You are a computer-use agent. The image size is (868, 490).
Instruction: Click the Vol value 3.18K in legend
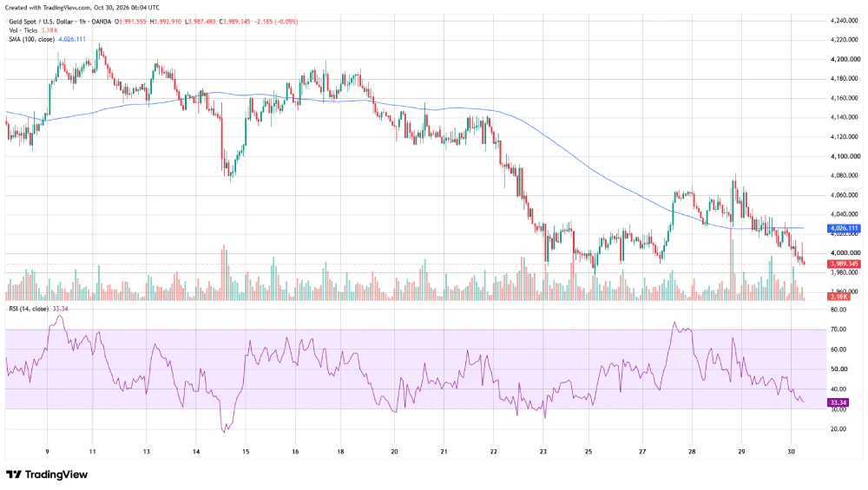tap(49, 30)
